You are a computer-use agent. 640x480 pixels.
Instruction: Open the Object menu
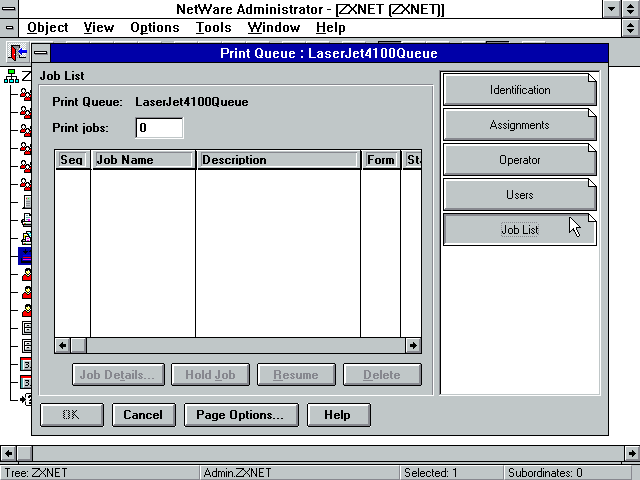pos(47,27)
